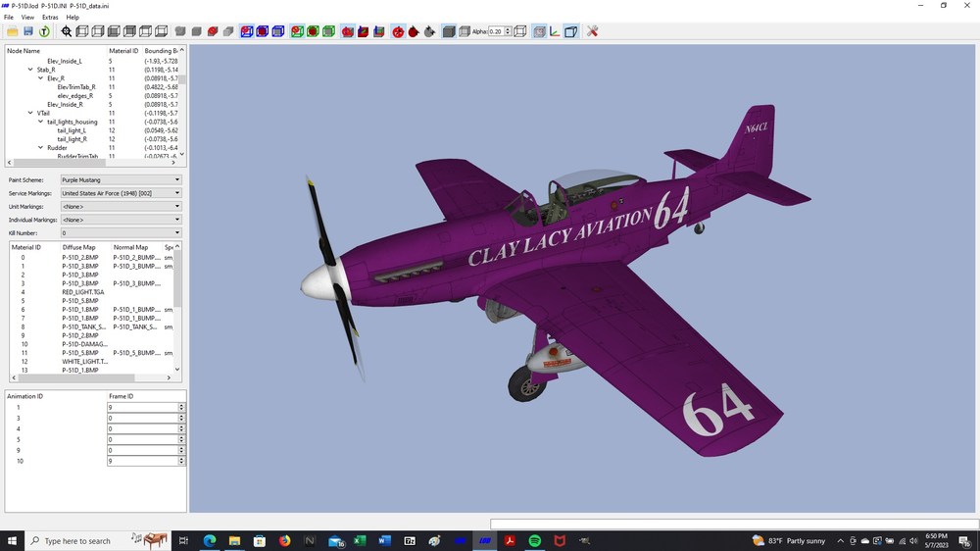Viewport: 980px width, 551px height.
Task: Open the Service Markings dropdown
Action: click(121, 193)
